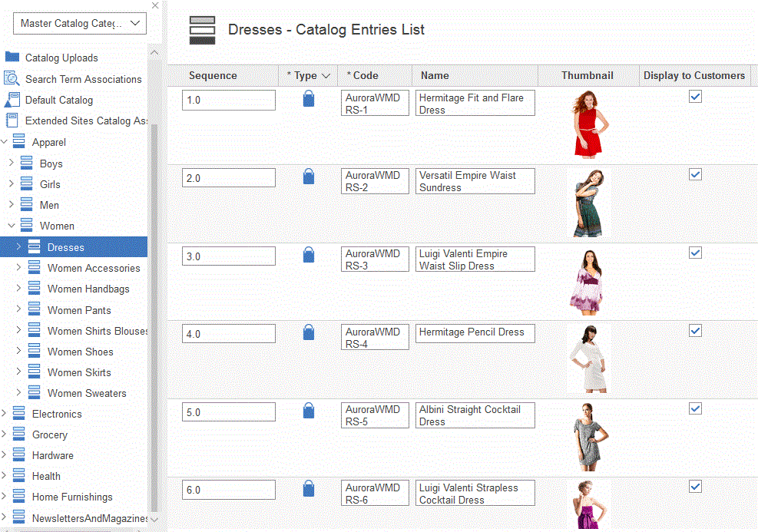
Task: Collapse the Women category tree node
Action: (12, 226)
